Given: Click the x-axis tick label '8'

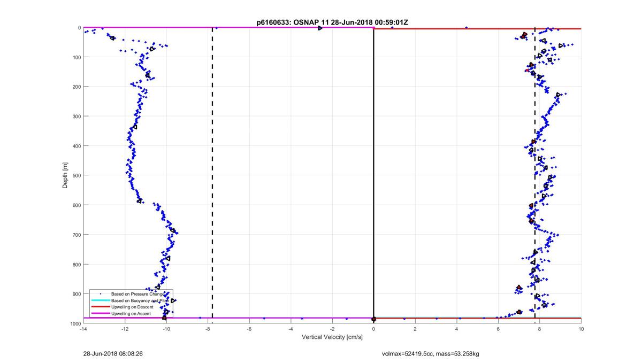Looking at the screenshot, I should 540,329.
